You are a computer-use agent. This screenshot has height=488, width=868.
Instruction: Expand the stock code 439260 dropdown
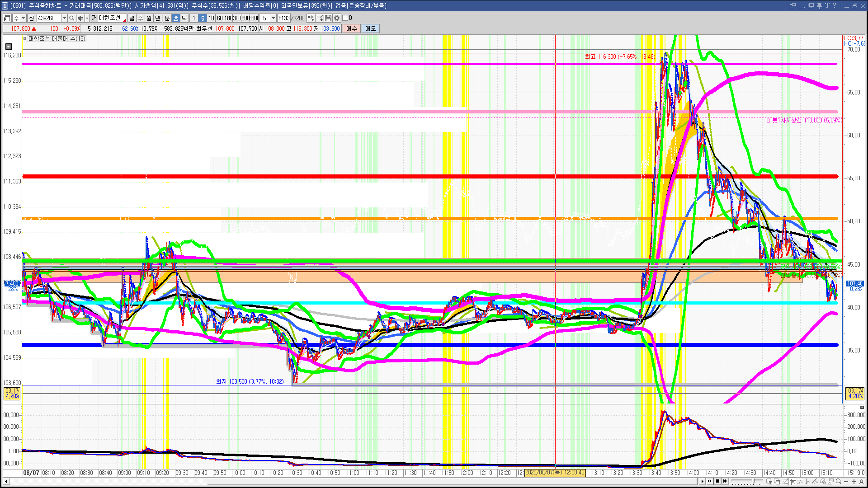(x=64, y=18)
